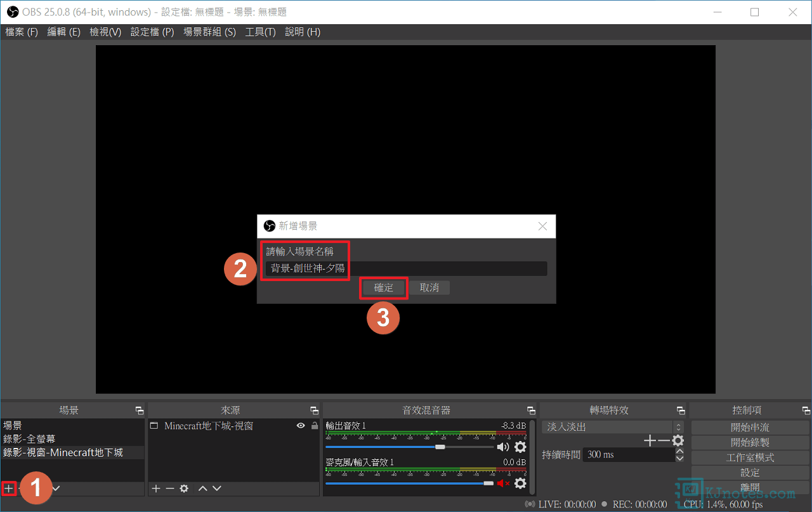
Task: Open settings gear for 輸出音效 1
Action: pyautogui.click(x=520, y=447)
